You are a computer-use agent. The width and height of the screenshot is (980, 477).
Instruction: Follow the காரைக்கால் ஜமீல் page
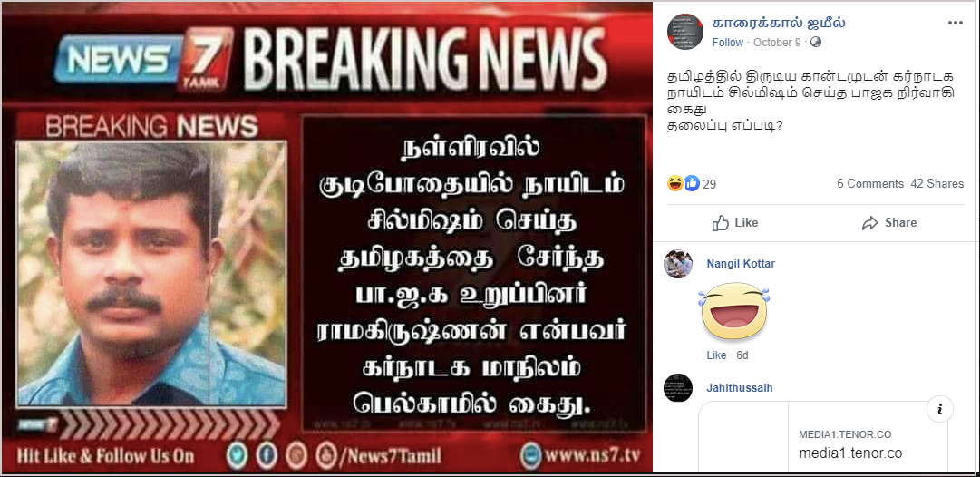click(727, 43)
